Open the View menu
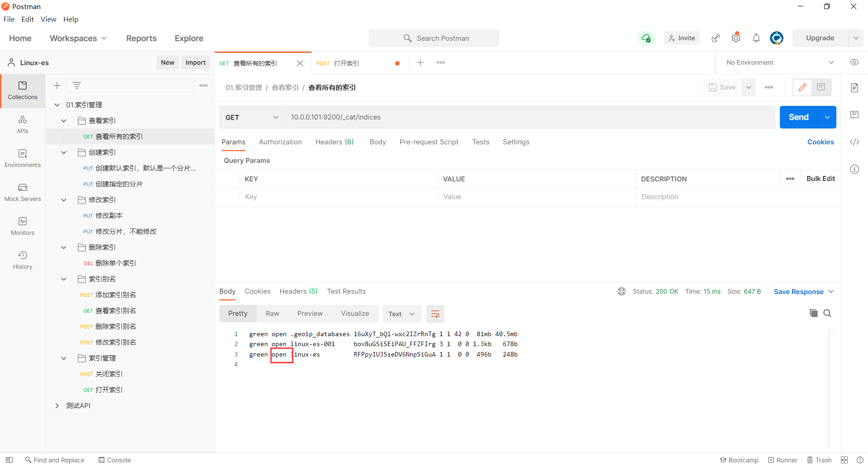Viewport: 868px width, 466px height. [48, 19]
